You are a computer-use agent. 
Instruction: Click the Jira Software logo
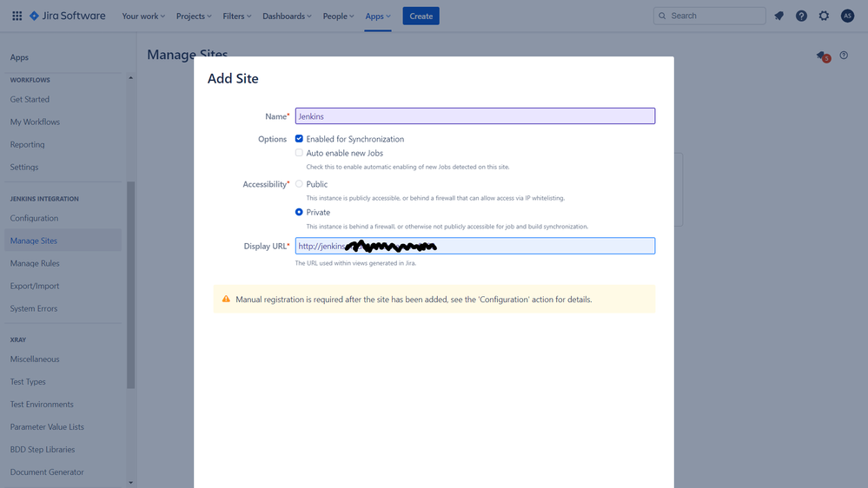click(x=67, y=16)
